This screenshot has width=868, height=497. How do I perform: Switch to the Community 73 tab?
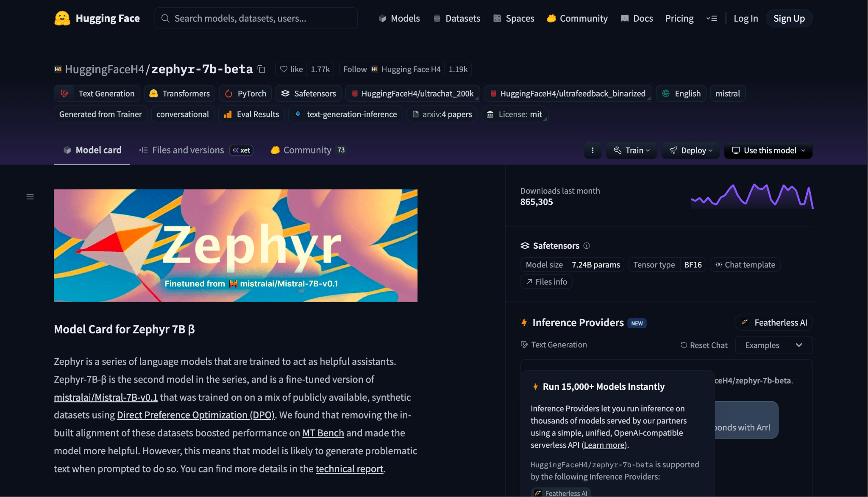pos(309,150)
